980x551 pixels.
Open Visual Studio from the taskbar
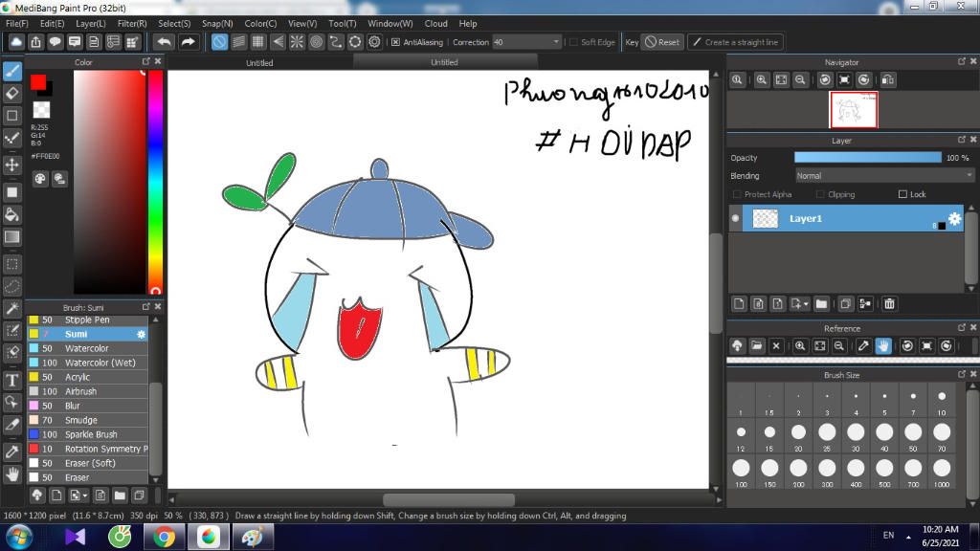[x=75, y=537]
